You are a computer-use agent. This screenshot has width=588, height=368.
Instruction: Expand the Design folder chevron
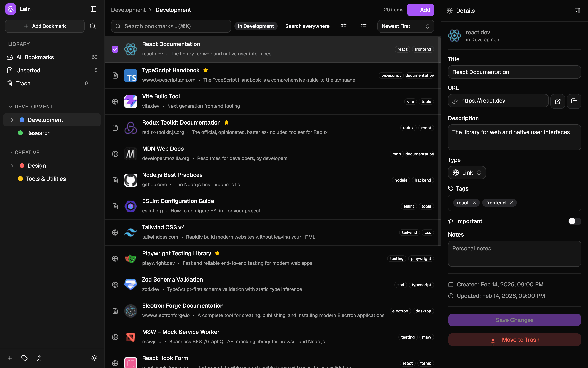[x=12, y=166]
